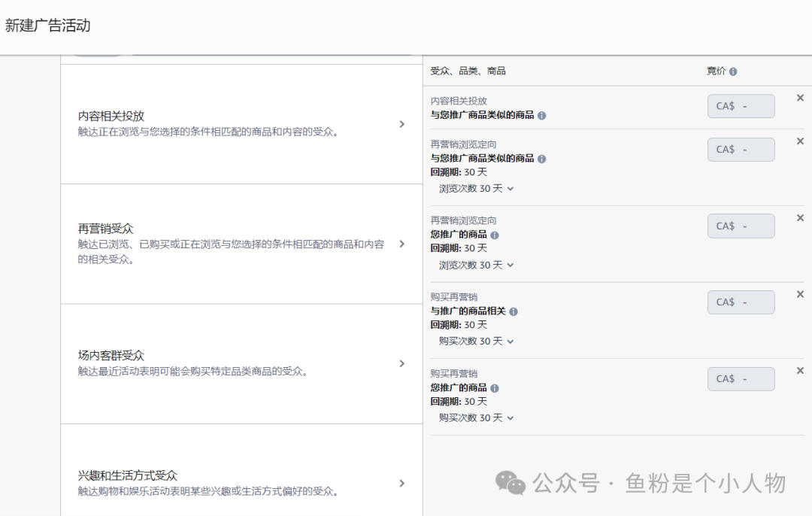Screen dimensions: 812x516
Task: Click info icon in 内容相关投放 target row
Action: tap(541, 116)
